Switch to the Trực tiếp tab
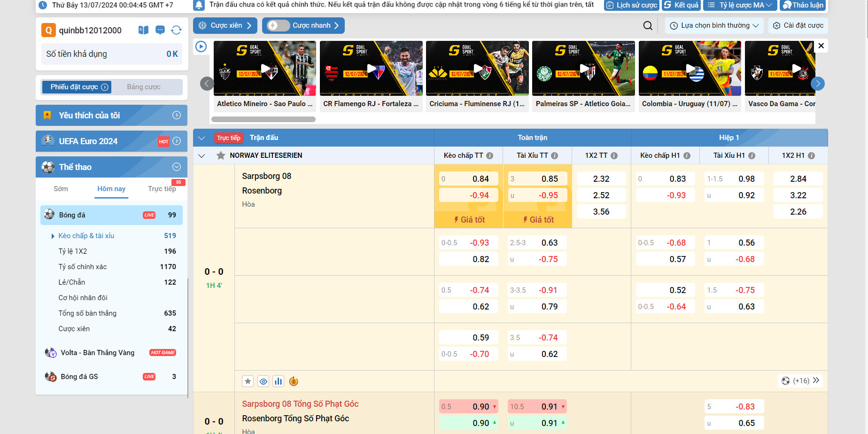868x434 pixels. 162,189
